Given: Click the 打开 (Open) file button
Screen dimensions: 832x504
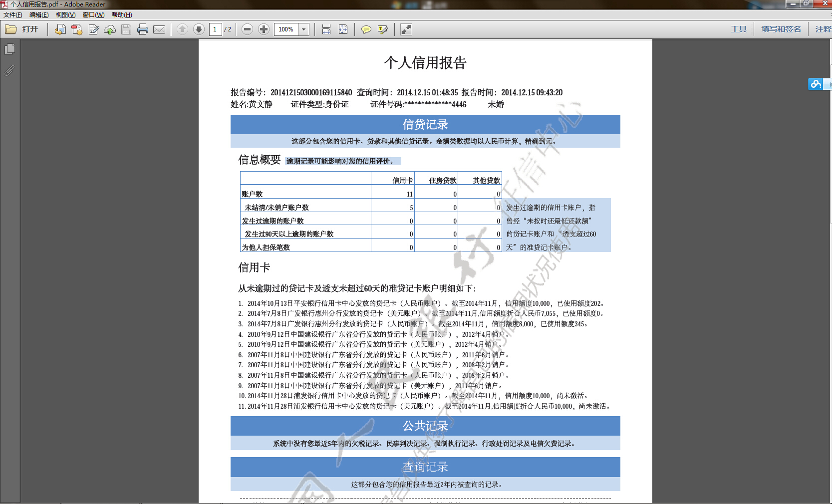Looking at the screenshot, I should coord(22,29).
